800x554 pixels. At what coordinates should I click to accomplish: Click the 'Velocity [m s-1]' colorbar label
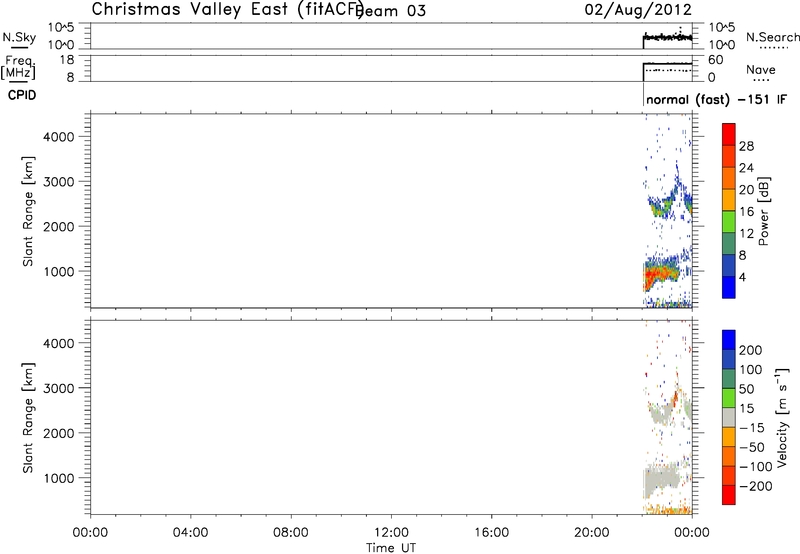pos(782,417)
